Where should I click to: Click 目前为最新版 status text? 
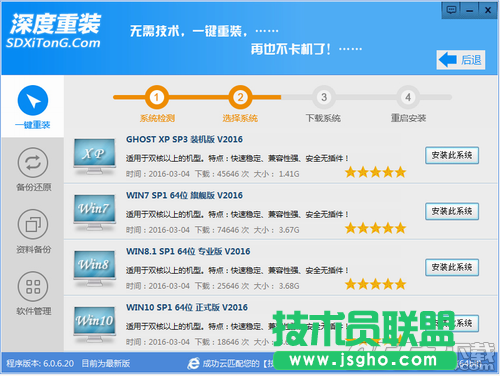click(106, 363)
